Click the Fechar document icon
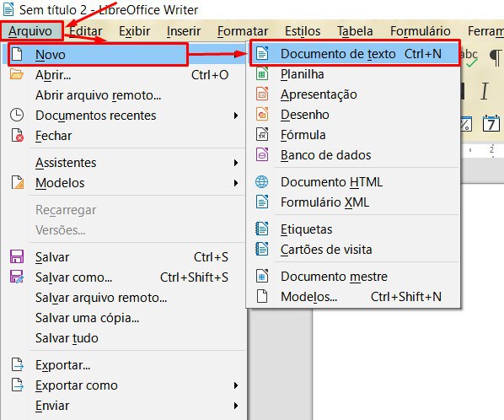Viewport: 504px width, 420px height. click(x=18, y=135)
